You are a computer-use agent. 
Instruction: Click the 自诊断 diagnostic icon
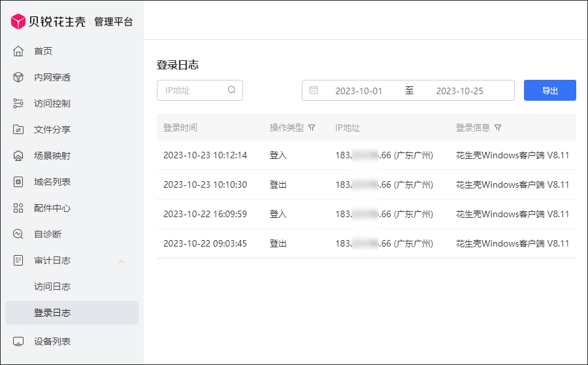[18, 234]
